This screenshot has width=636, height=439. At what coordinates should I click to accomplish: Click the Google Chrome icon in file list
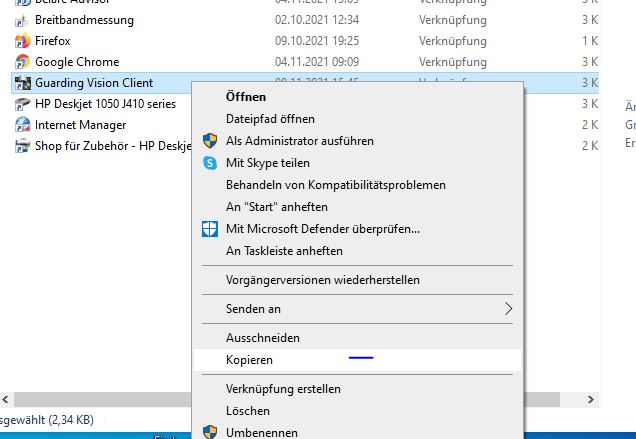22,62
